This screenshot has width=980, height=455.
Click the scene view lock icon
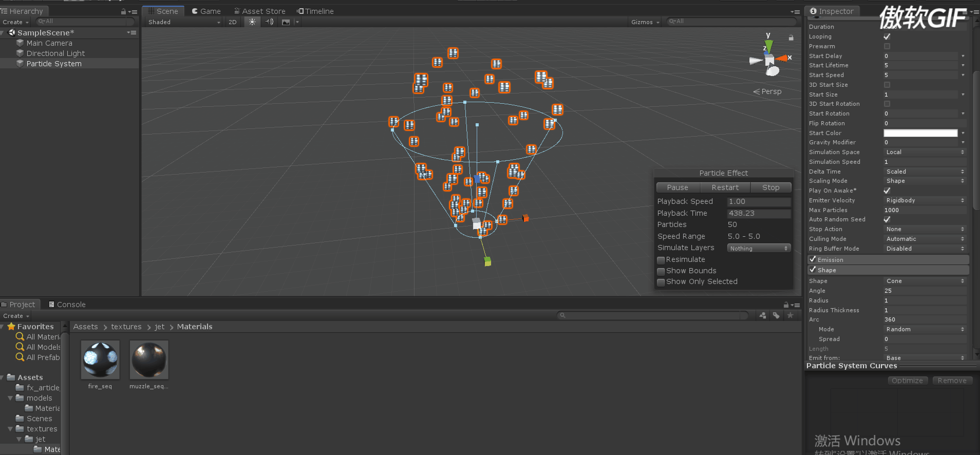(x=791, y=37)
